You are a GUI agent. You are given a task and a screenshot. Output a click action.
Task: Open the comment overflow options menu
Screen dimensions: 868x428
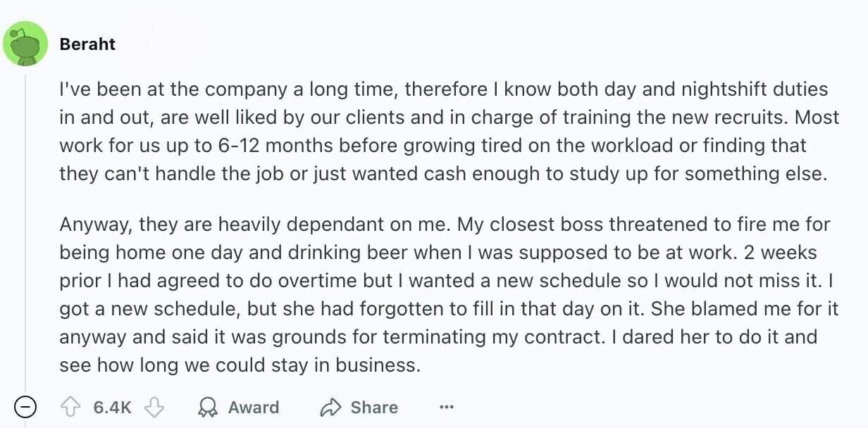point(446,407)
